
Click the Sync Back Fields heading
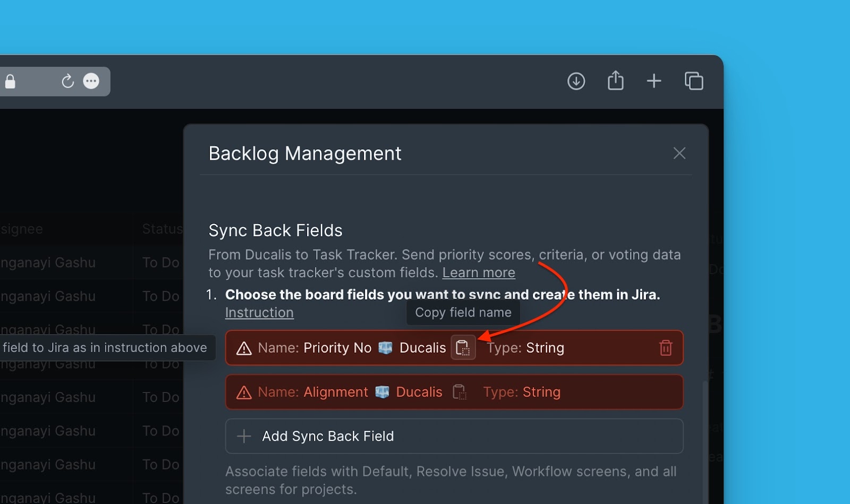click(275, 230)
